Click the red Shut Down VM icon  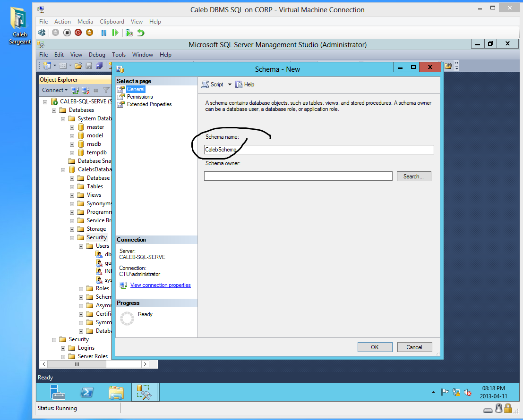pos(78,33)
